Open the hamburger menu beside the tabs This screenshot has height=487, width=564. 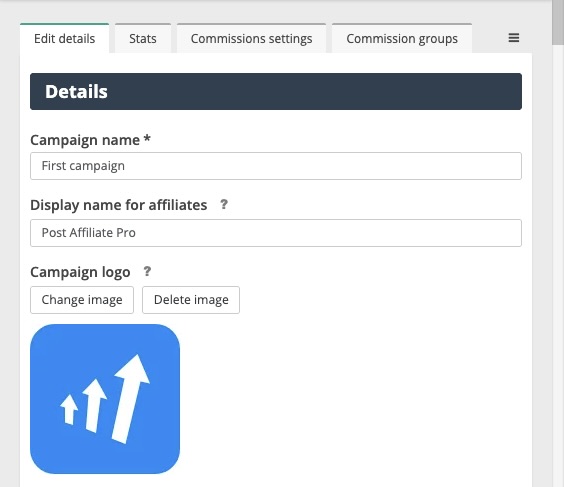[x=514, y=38]
